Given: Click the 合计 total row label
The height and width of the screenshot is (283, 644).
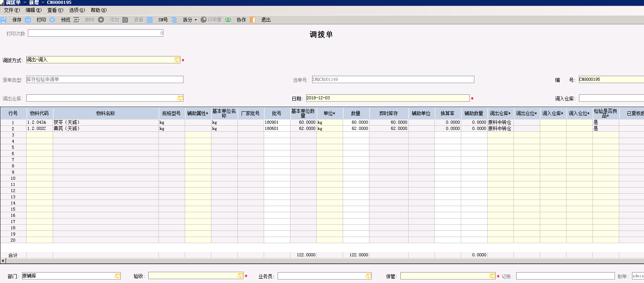Looking at the screenshot, I should click(13, 255).
